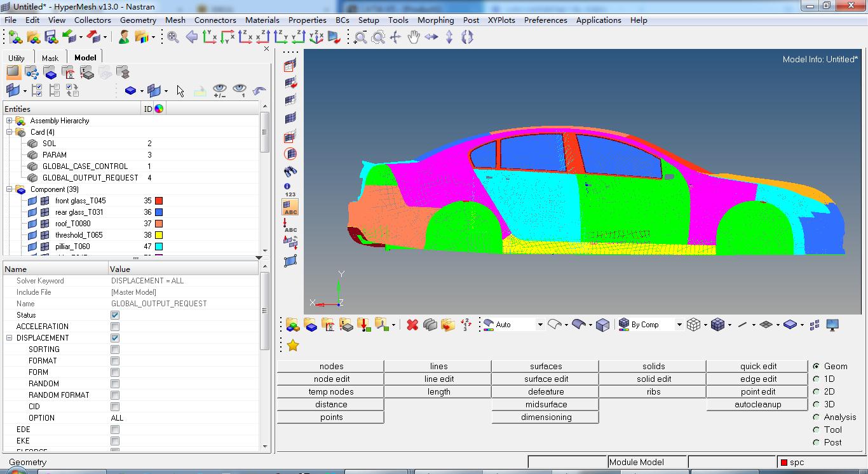Open the By Comp color mode dropdown

click(x=679, y=325)
